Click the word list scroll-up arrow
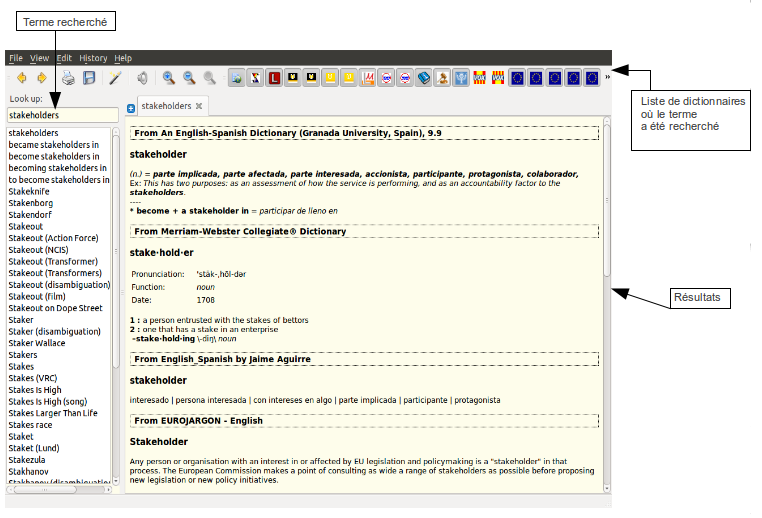Image resolution: width=762 pixels, height=518 pixels. (x=116, y=131)
